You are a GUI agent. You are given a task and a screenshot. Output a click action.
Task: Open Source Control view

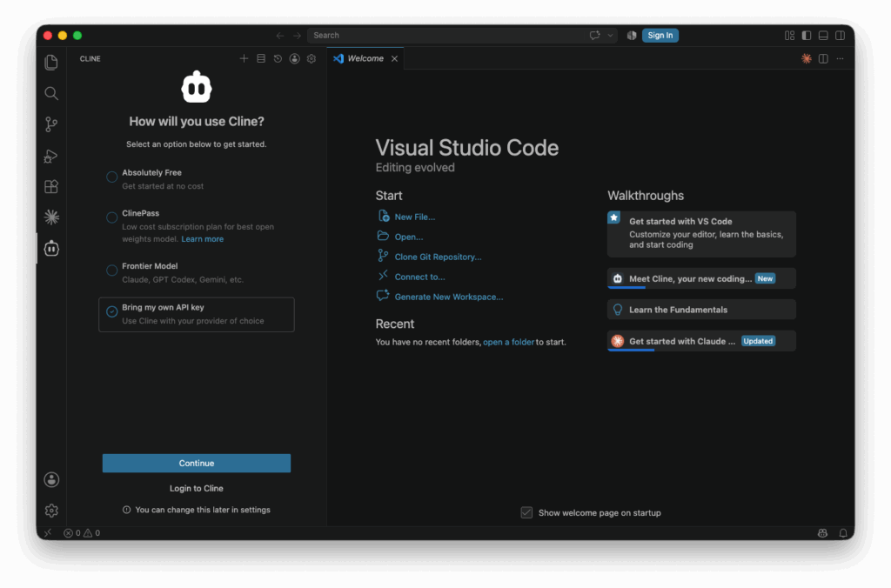(51, 124)
